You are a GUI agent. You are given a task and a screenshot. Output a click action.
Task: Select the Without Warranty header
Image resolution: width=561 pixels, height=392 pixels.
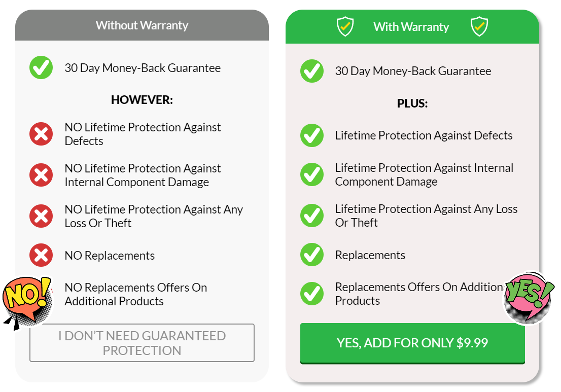(x=142, y=25)
